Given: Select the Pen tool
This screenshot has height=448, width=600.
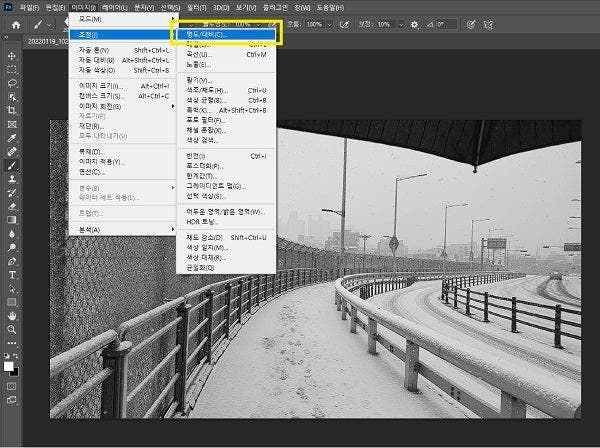Looking at the screenshot, I should pos(12,261).
